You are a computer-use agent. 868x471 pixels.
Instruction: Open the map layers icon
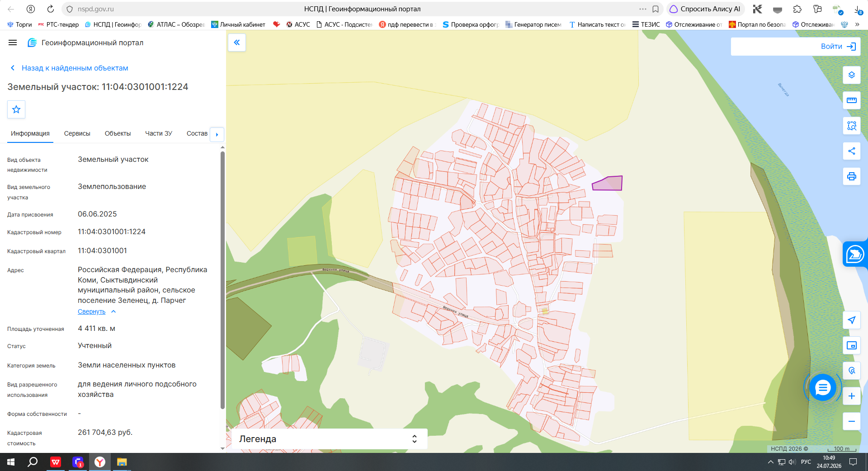pos(851,75)
